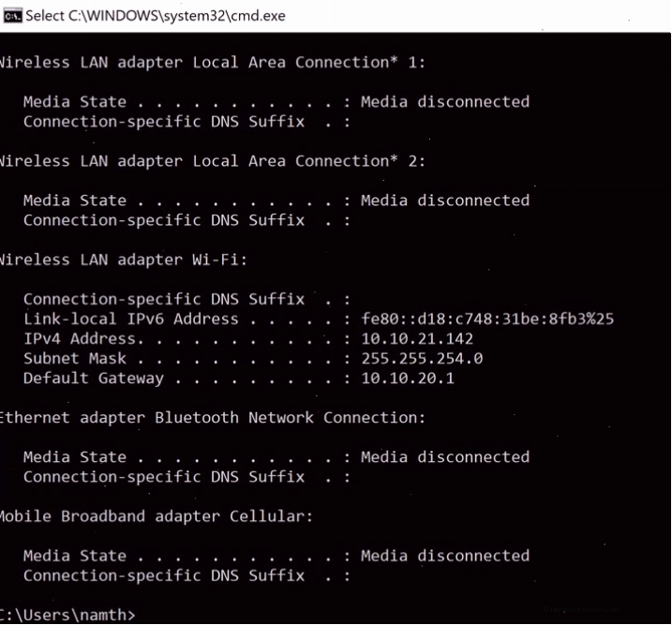Click the C:\Users\namth> command prompt line
The width and height of the screenshot is (672, 625).
pos(67,615)
